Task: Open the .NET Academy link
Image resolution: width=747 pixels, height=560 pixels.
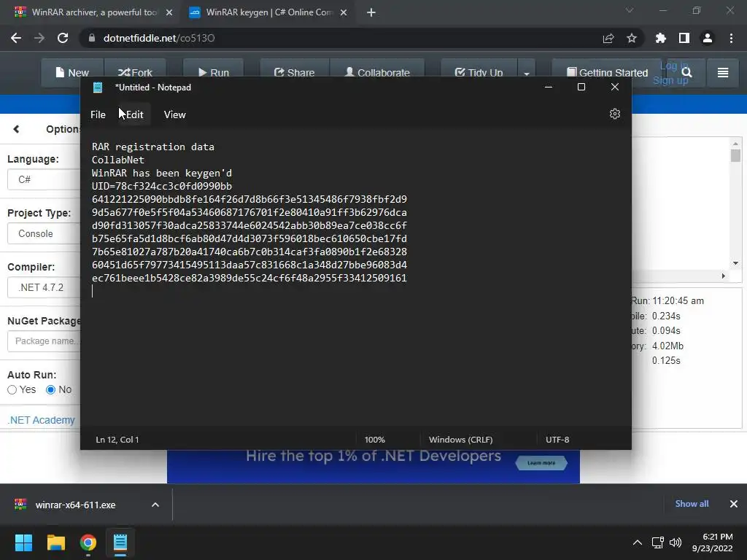Action: tap(42, 420)
